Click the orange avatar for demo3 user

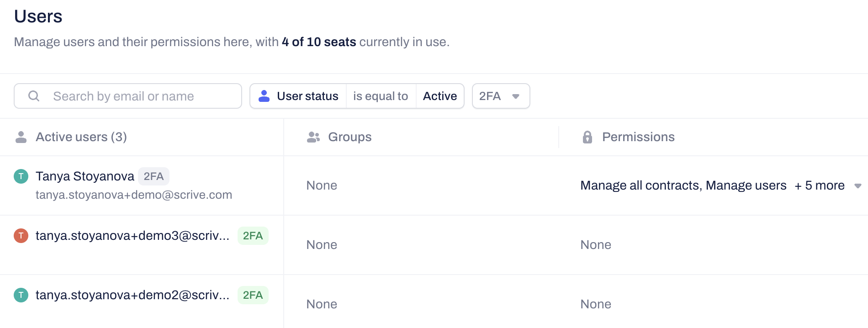[21, 236]
